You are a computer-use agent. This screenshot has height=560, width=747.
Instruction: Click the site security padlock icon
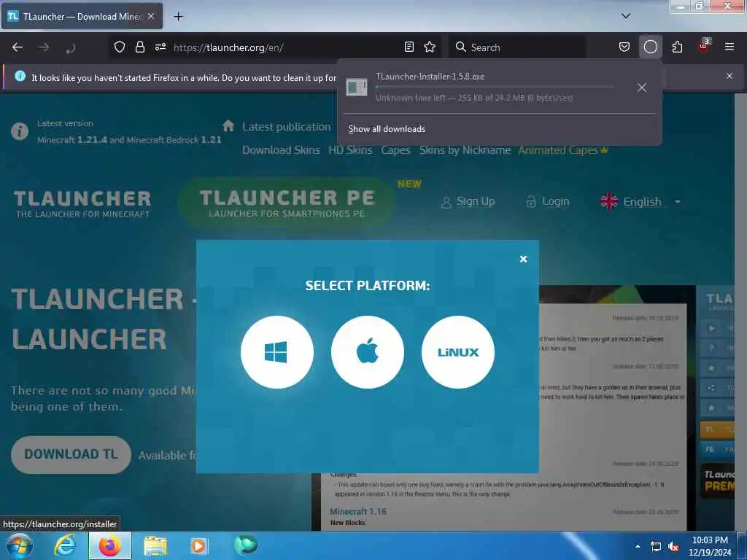coord(139,47)
